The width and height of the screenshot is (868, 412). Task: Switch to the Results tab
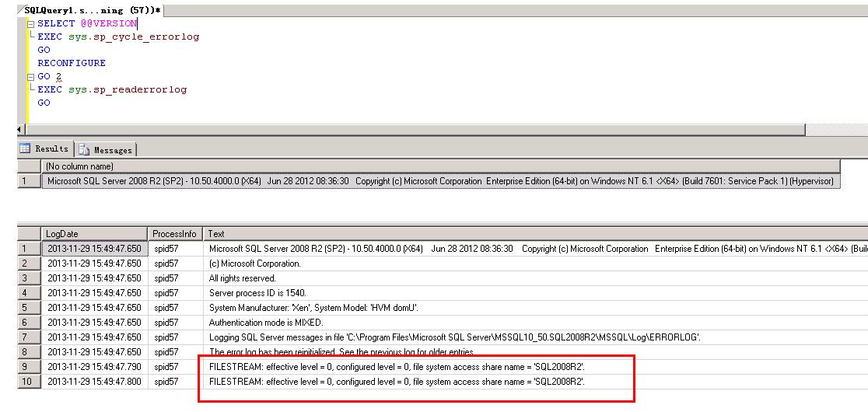[46, 148]
